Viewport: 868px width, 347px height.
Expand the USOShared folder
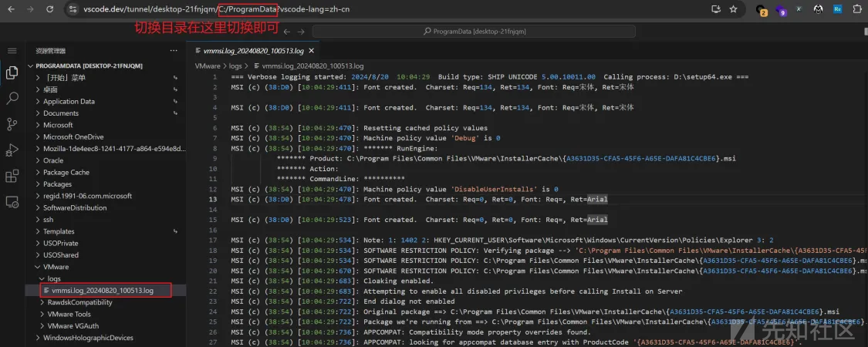pos(107,255)
